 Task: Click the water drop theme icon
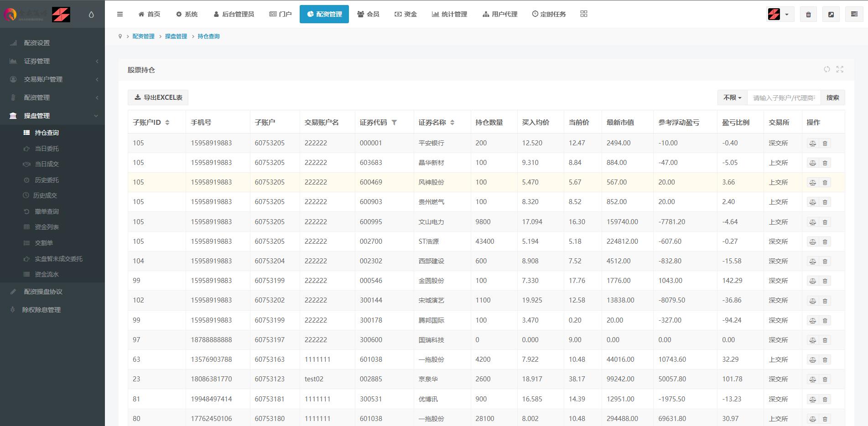(x=91, y=15)
